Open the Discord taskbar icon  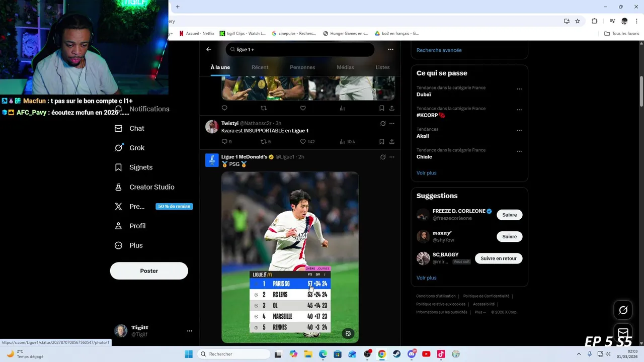click(412, 354)
